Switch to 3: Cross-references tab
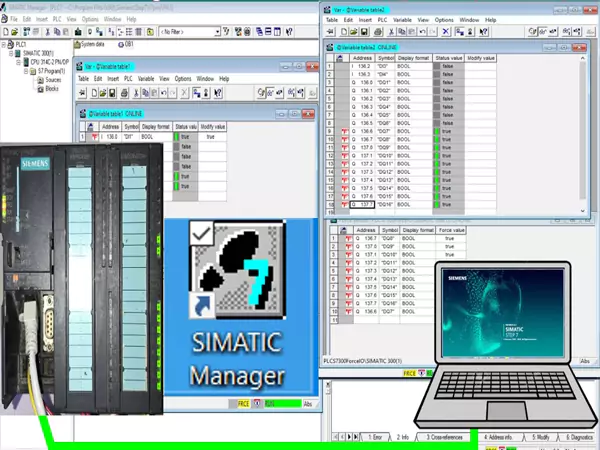 (445, 437)
